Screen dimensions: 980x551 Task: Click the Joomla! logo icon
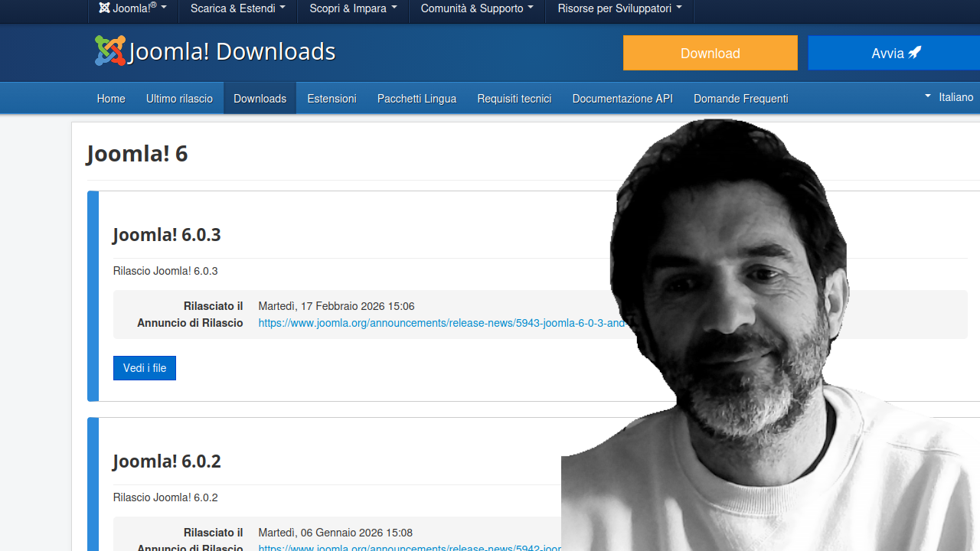tap(109, 50)
